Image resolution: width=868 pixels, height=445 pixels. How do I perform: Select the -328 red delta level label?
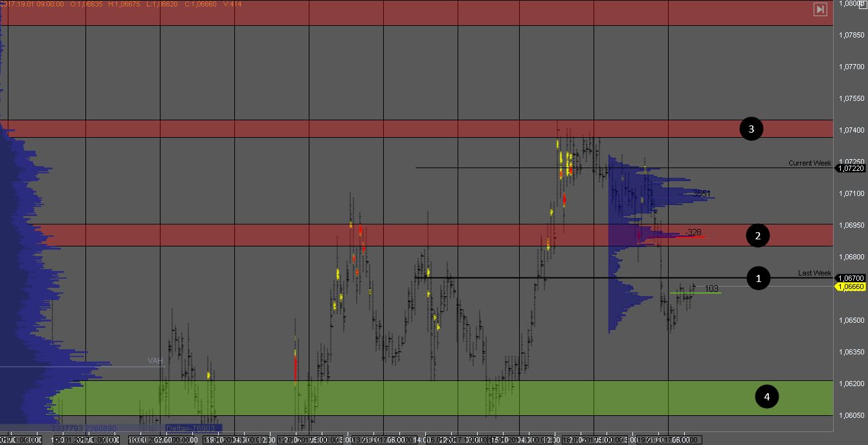tap(693, 232)
